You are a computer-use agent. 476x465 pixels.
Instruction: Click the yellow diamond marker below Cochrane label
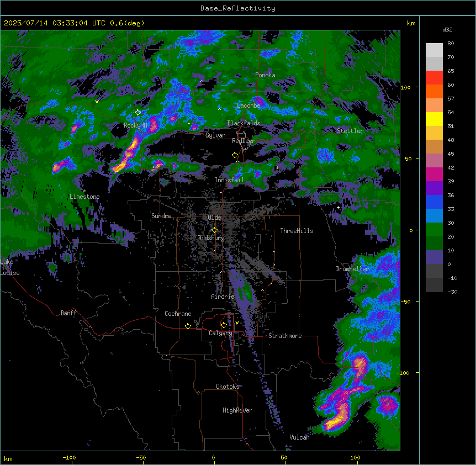[188, 326]
